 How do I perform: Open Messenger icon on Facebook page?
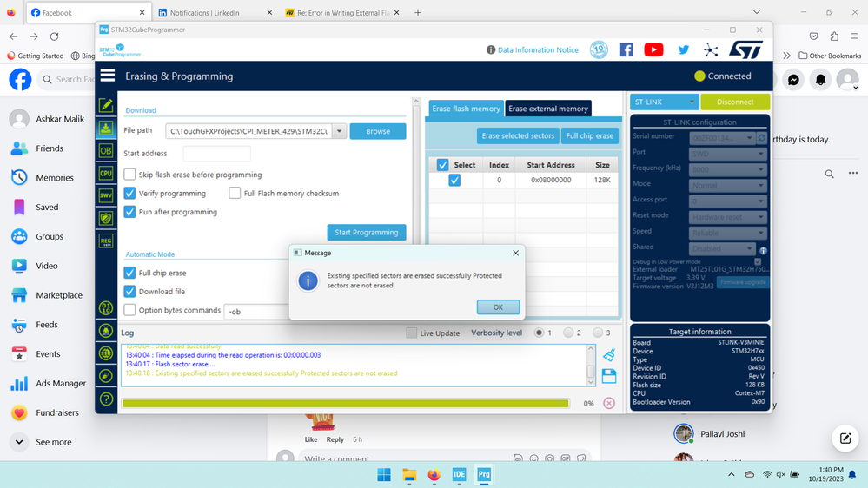pos(793,80)
